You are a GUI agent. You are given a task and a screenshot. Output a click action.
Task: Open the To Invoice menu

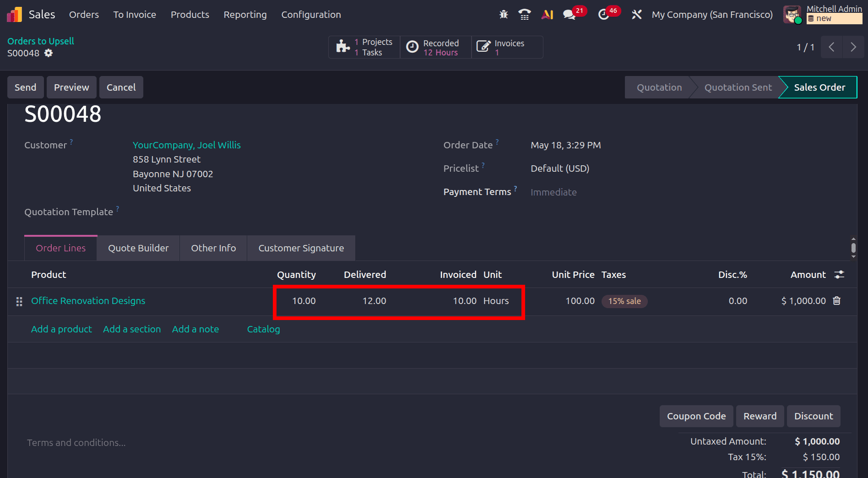tap(135, 15)
